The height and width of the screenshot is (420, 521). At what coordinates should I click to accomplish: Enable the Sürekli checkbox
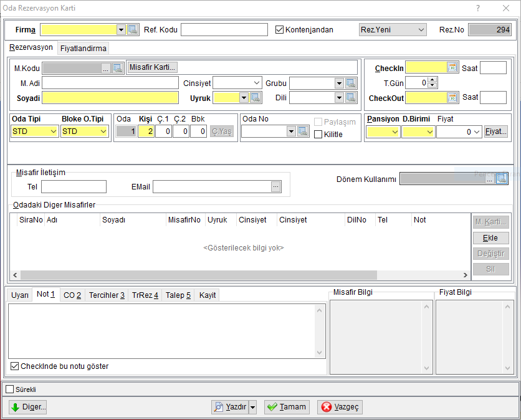(x=10, y=389)
